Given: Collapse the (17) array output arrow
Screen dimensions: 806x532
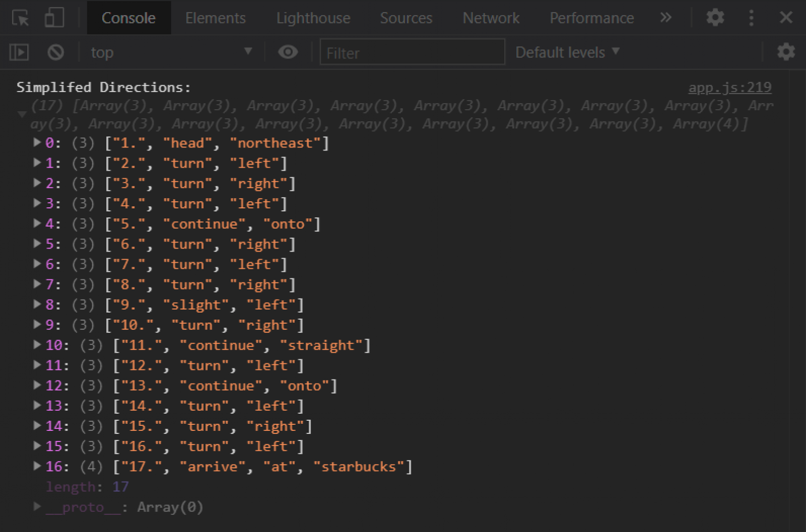Looking at the screenshot, I should coord(22,115).
